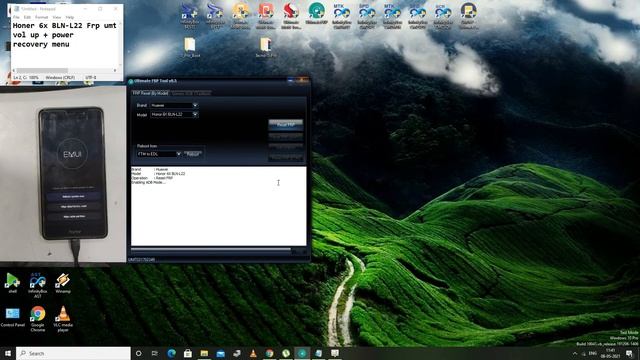Click the 'Model : Honor 6X BLN-L22' log line
Viewport: 640px width, 360px height.
click(158, 174)
